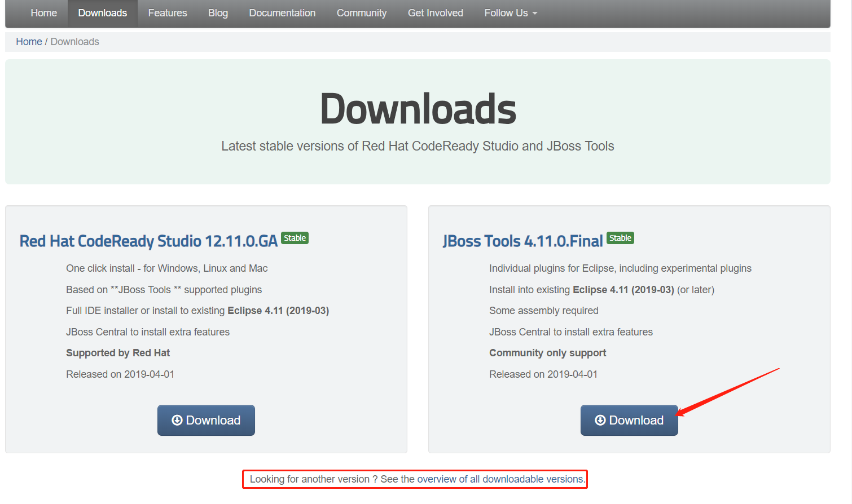Visit the Community page

click(x=361, y=13)
